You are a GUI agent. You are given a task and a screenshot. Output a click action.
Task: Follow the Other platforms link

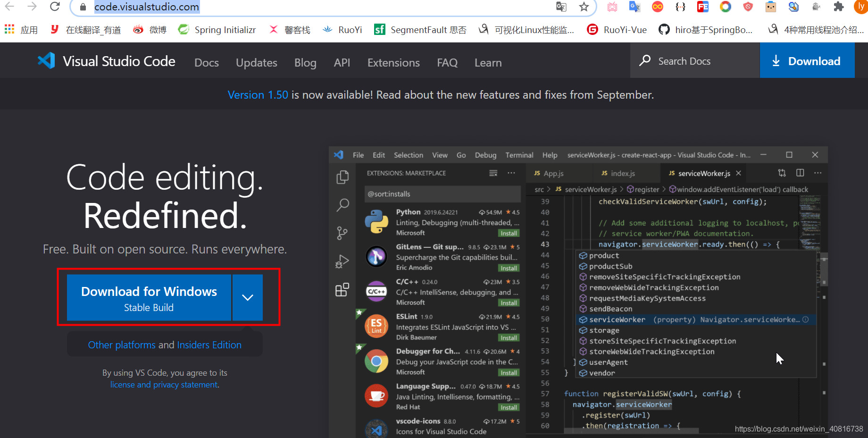click(122, 345)
